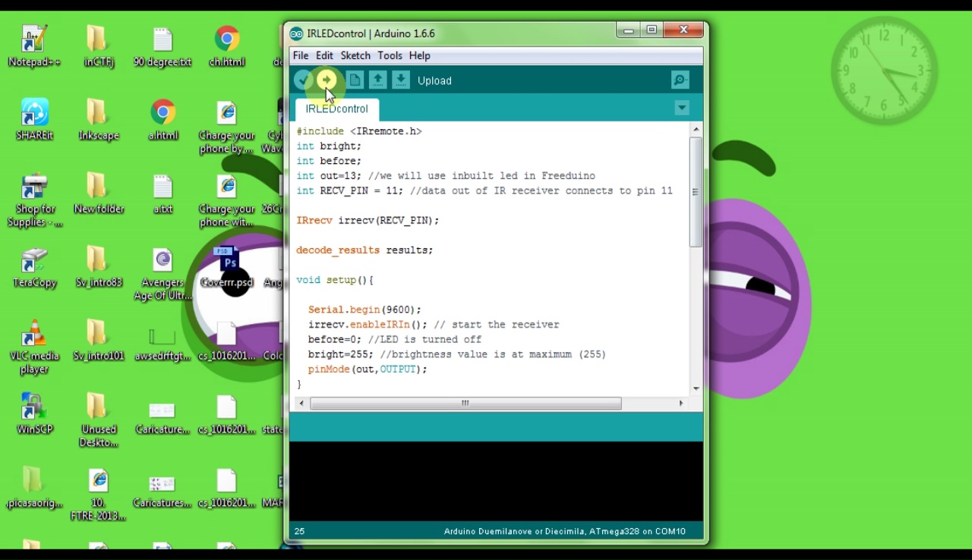Click the 'before=0;' code line
The image size is (972, 560).
[x=395, y=339]
